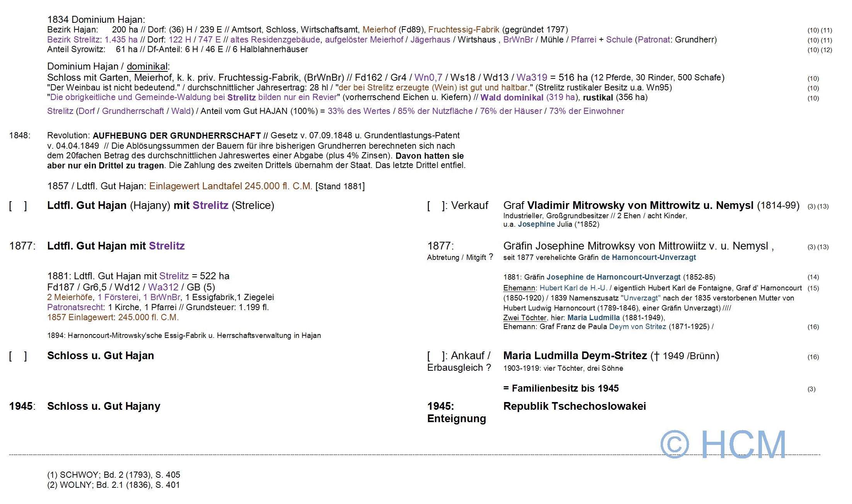This screenshot has width=852, height=504.
Task: Click the Deym von Stritez link
Action: [637, 327]
